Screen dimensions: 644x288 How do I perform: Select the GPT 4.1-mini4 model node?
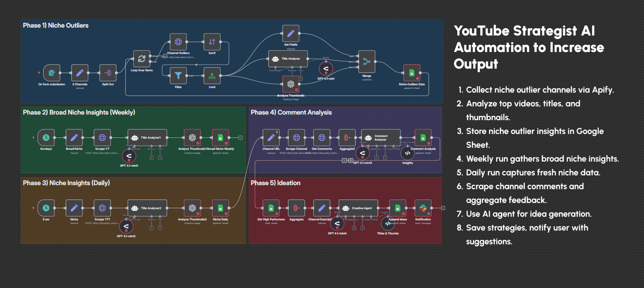337,224
